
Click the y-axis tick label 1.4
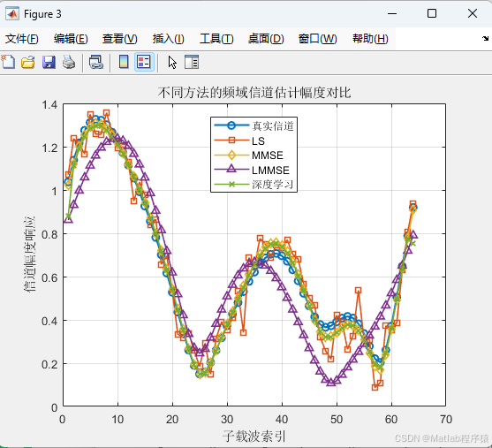[x=49, y=105]
